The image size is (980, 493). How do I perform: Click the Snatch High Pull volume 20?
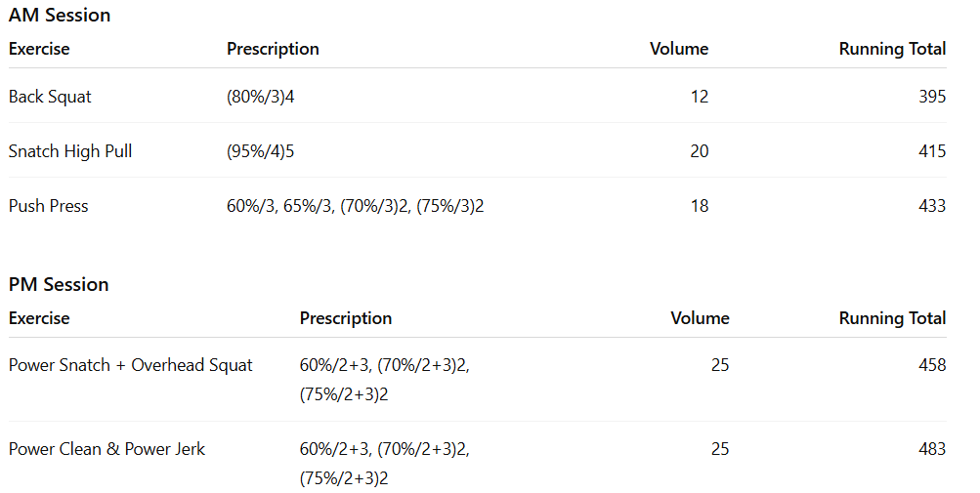click(699, 151)
